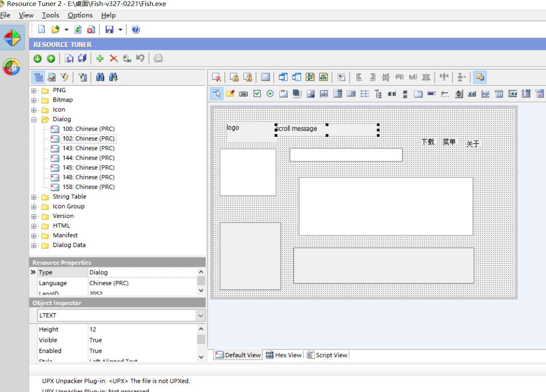The width and height of the screenshot is (546, 392).
Task: Select the radio button control tool
Action: click(270, 93)
